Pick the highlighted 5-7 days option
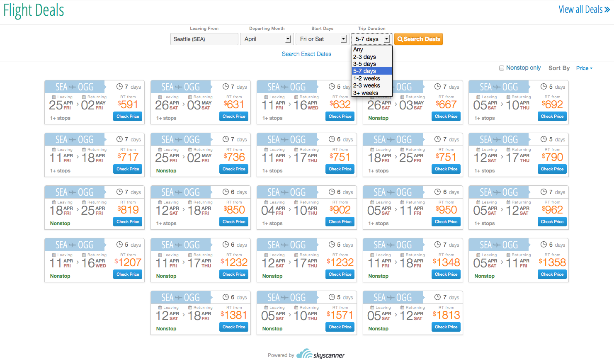 372,71
